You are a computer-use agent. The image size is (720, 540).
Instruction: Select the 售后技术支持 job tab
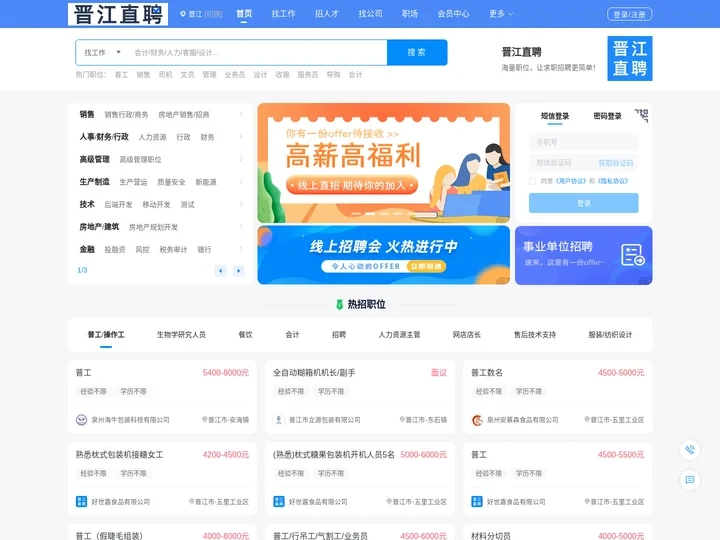535,335
